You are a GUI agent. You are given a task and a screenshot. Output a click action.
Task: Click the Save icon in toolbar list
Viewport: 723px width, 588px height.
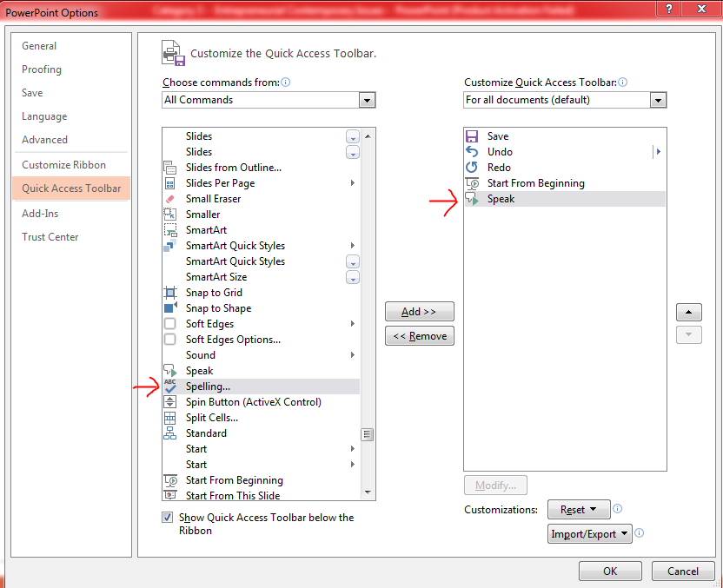[472, 136]
